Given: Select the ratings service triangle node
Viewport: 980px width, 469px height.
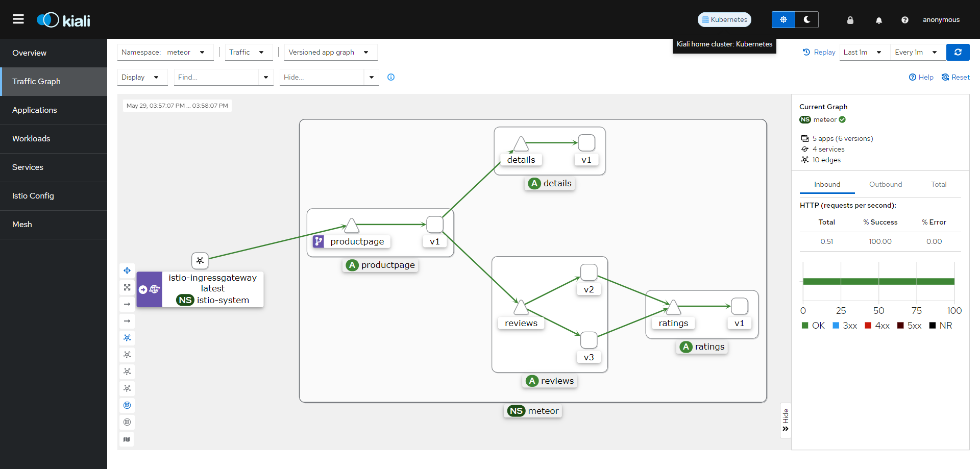Looking at the screenshot, I should click(673, 307).
